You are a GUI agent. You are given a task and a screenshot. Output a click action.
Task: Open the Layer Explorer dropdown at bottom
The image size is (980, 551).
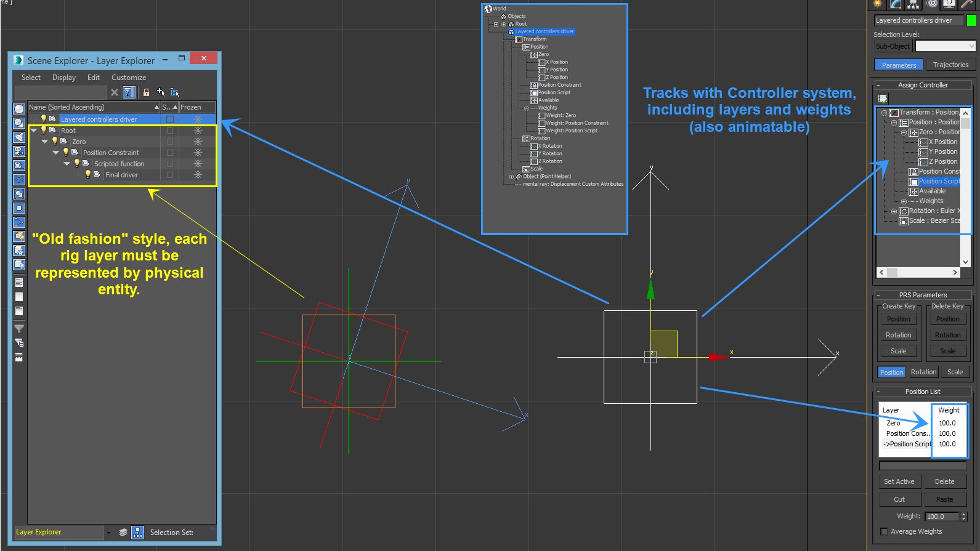pos(108,533)
